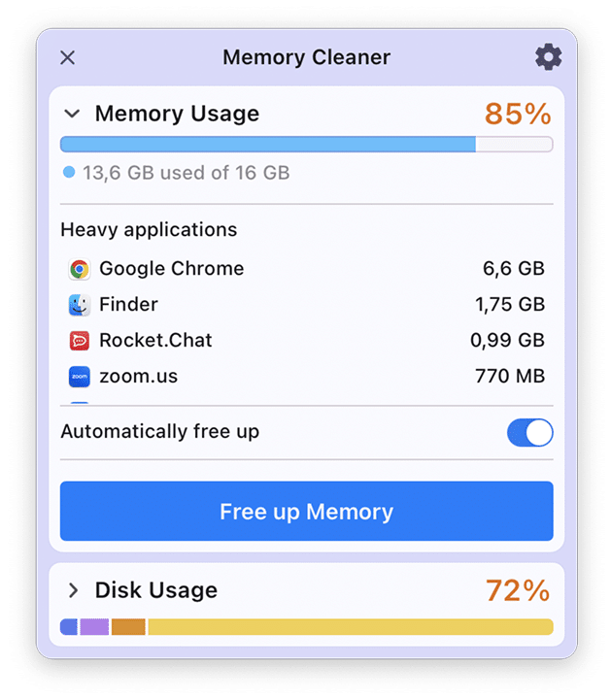
Task: Close the Memory Cleaner panel
Action: (67, 57)
